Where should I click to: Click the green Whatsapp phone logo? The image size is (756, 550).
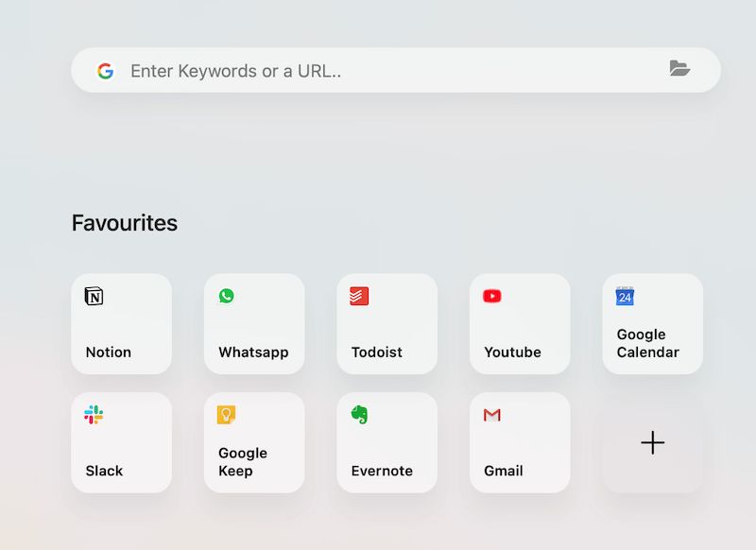pos(226,296)
